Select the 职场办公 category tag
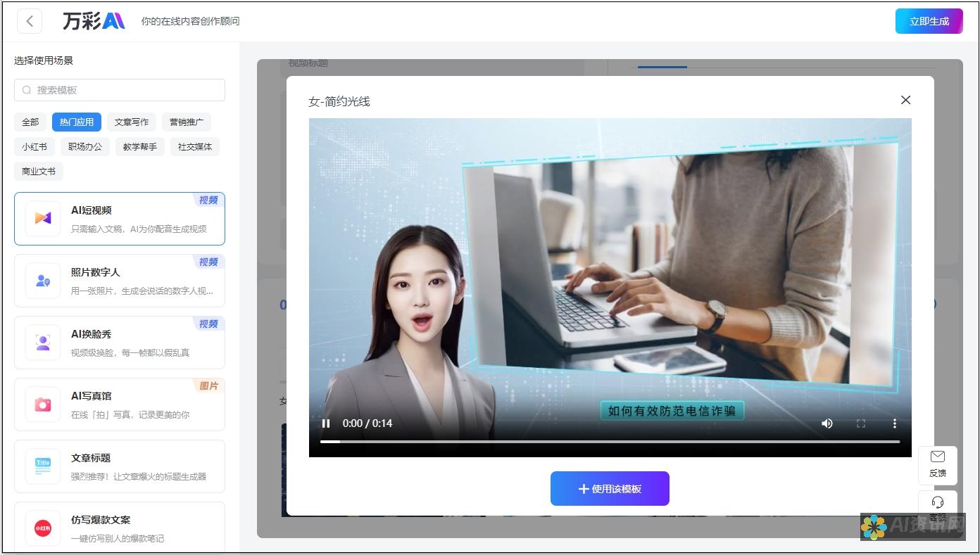Screen dimensions: 980x555 pos(85,147)
